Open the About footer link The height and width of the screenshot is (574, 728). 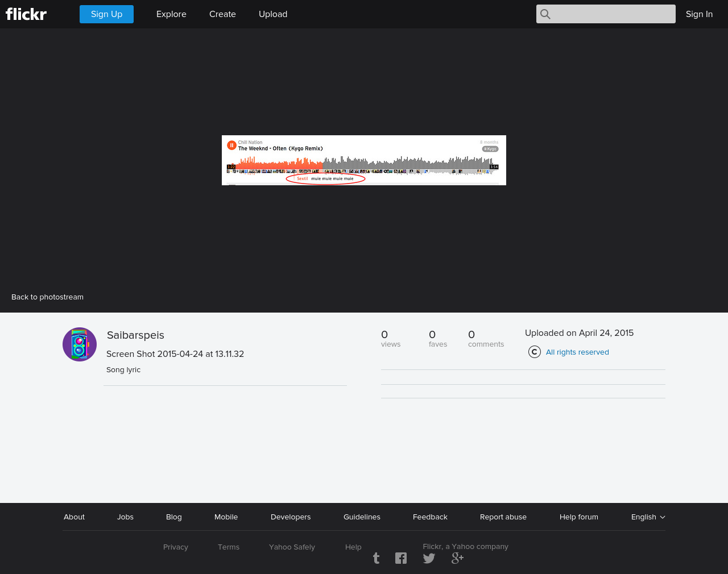click(74, 517)
